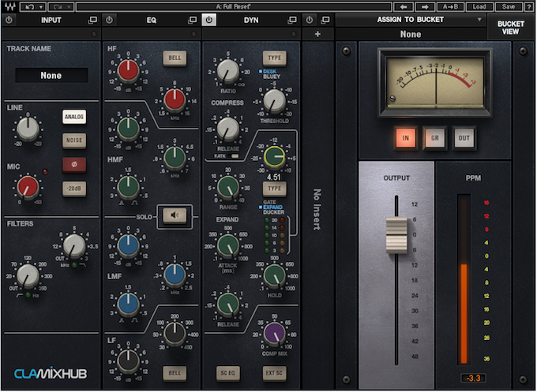The height and width of the screenshot is (392, 537).
Task: Click the purple COMP MIX knob
Action: 274,334
